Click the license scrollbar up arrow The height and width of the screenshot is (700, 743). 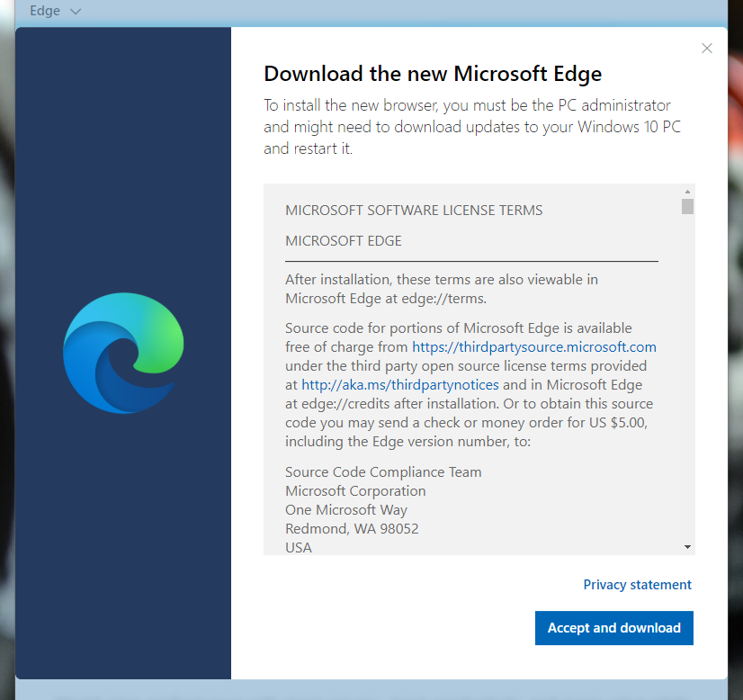click(687, 192)
